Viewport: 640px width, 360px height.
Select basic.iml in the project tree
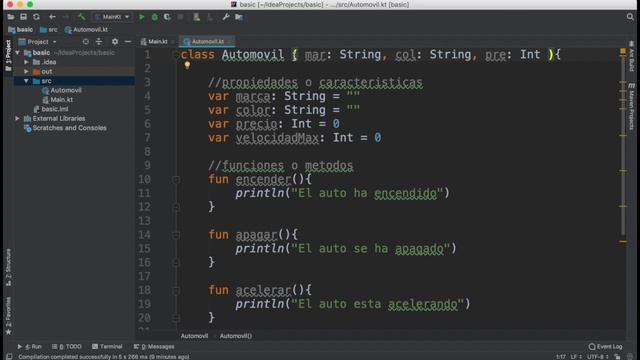(x=51, y=109)
